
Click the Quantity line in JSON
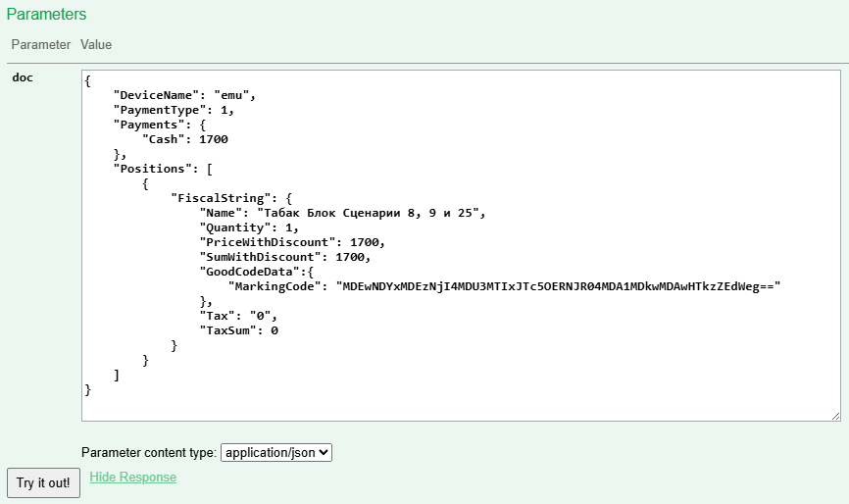pyautogui.click(x=249, y=227)
